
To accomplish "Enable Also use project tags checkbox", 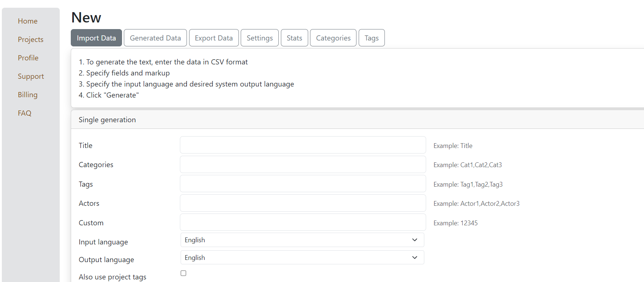I will [184, 273].
